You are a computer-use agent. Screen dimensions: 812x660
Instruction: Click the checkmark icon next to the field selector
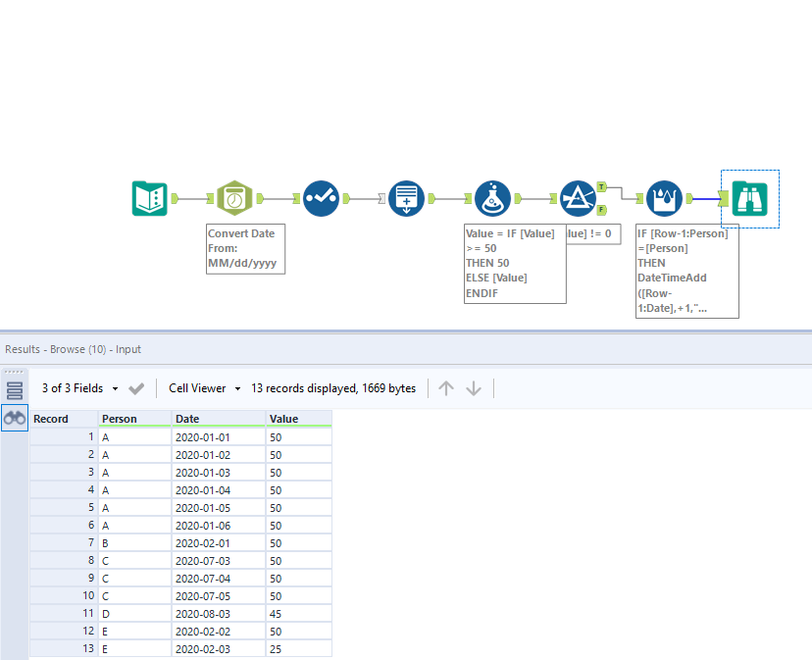(136, 388)
